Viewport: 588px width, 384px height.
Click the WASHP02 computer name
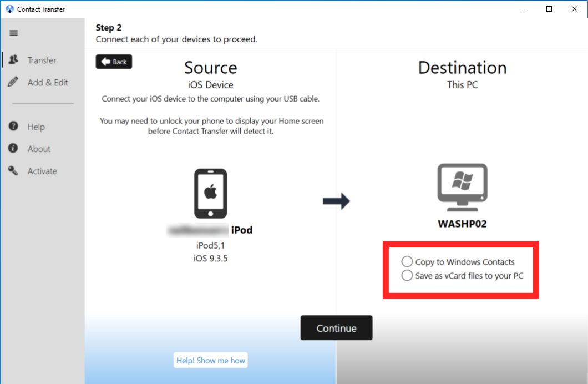[463, 224]
